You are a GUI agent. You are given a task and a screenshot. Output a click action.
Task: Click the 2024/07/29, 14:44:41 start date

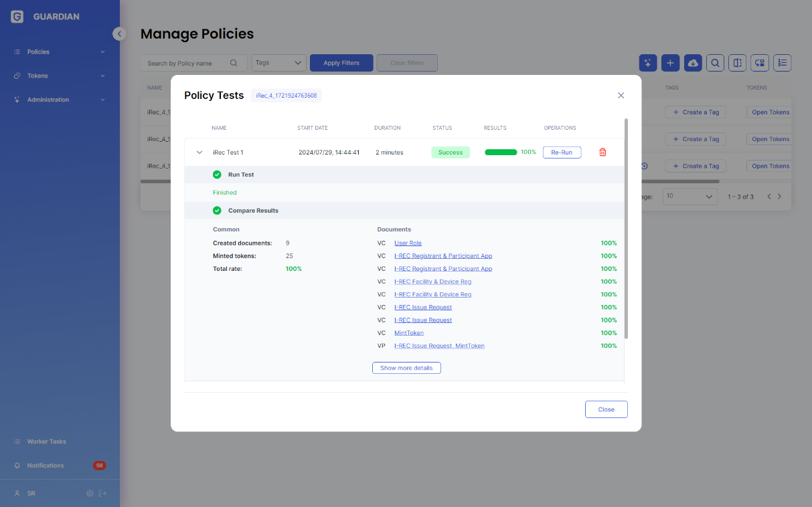pos(329,153)
